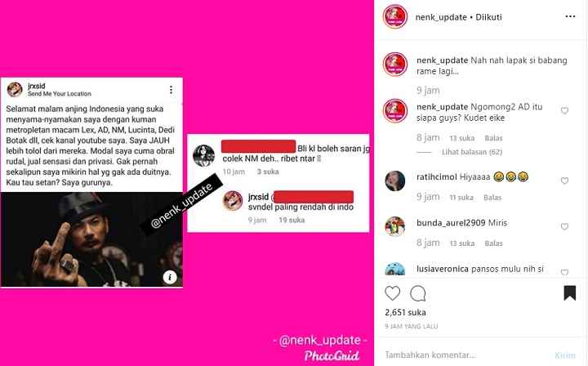
Task: Open comment bubble icon under post
Action: click(x=418, y=293)
